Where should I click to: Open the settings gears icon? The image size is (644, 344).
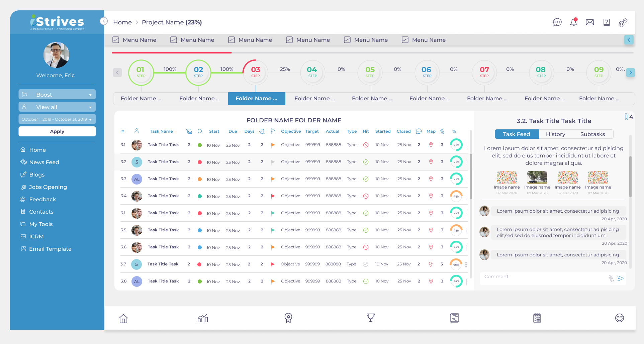623,22
